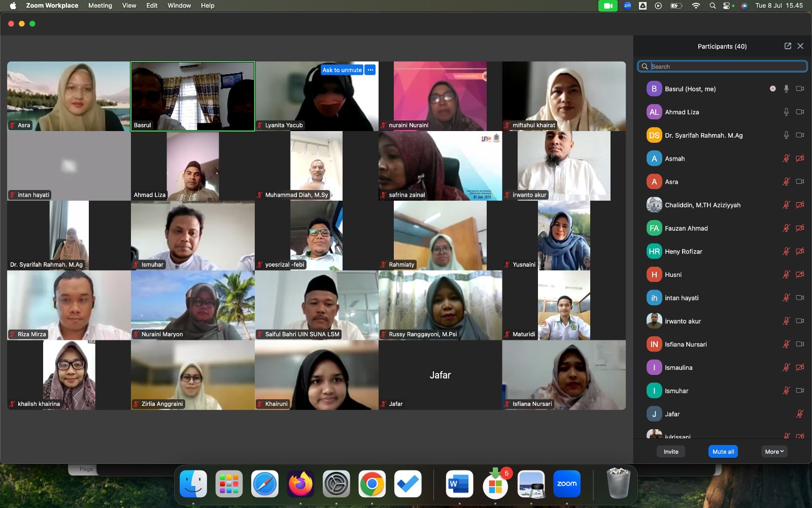Pop out the Participants panel
Screen dimensions: 812x508
point(788,46)
